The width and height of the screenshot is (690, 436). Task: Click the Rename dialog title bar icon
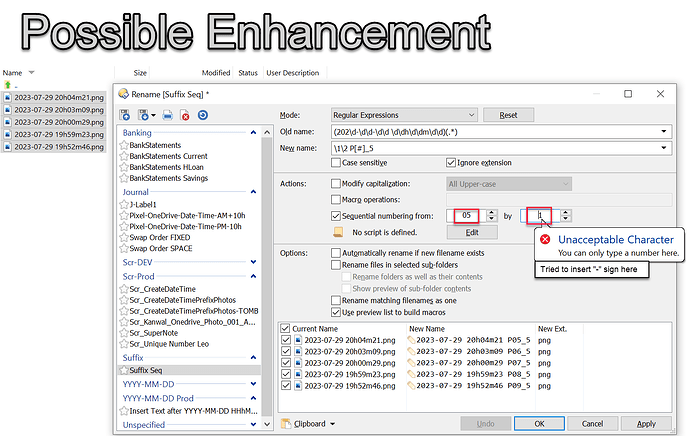coord(124,94)
